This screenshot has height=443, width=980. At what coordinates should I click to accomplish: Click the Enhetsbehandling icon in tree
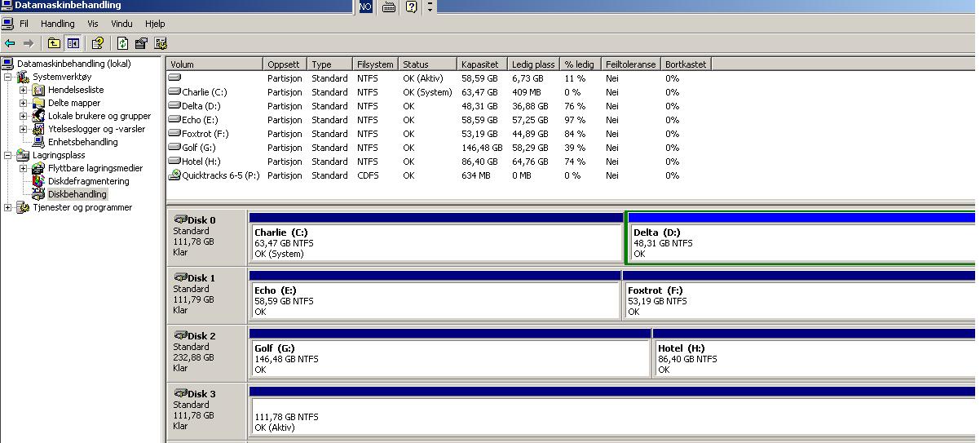click(x=38, y=142)
